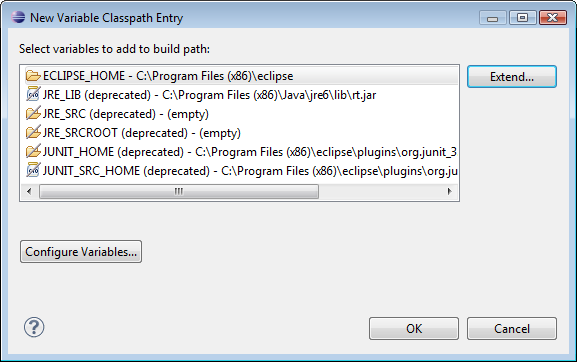Confirm with the OK button

414,329
